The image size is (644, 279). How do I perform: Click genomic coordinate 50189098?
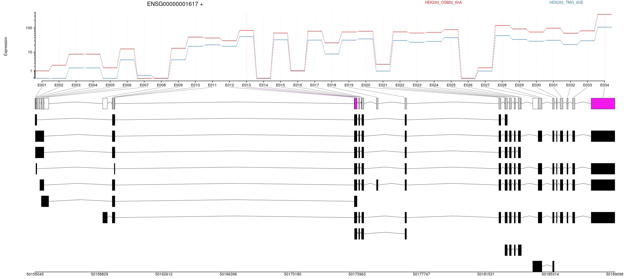(x=615, y=274)
